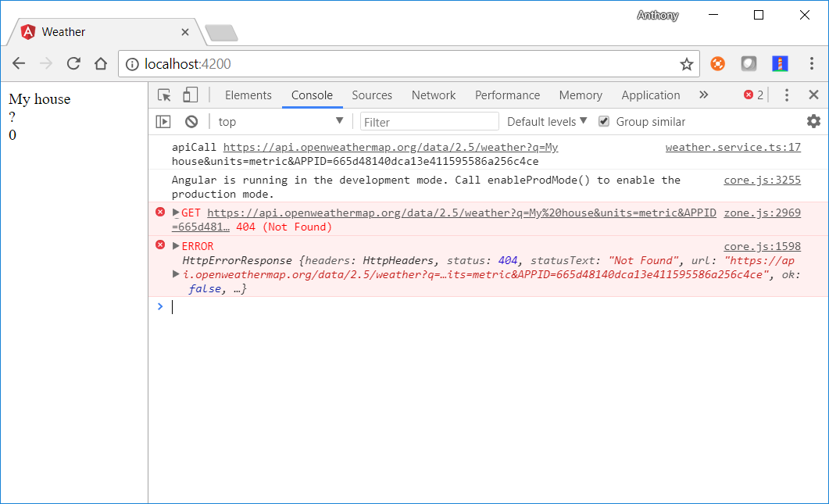Expand the ERROR log entry
This screenshot has width=829, height=504.
click(176, 246)
